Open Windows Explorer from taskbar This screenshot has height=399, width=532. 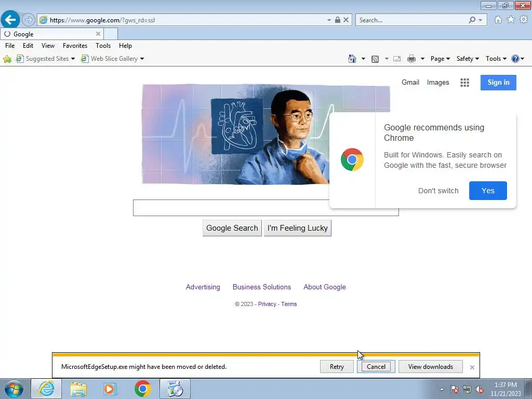point(78,389)
